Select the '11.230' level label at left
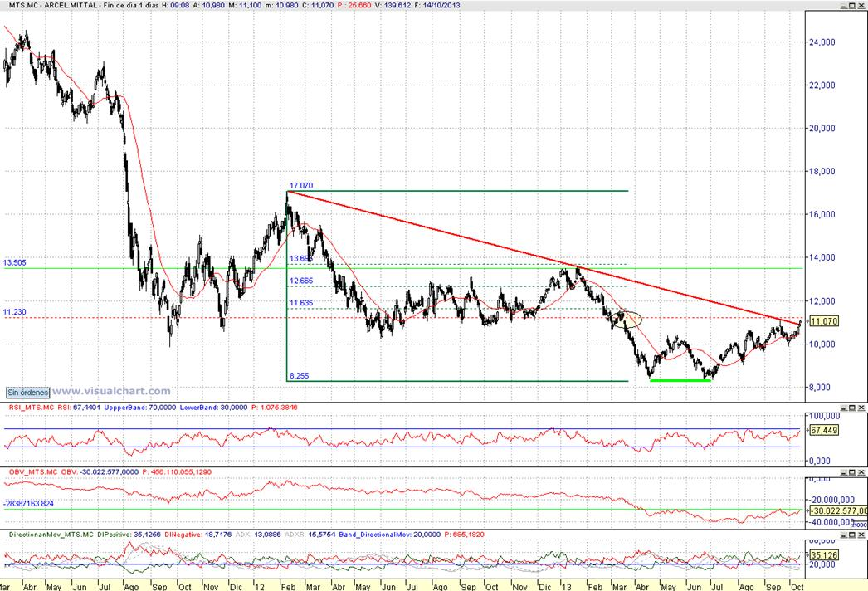The height and width of the screenshot is (591, 868). (14, 312)
